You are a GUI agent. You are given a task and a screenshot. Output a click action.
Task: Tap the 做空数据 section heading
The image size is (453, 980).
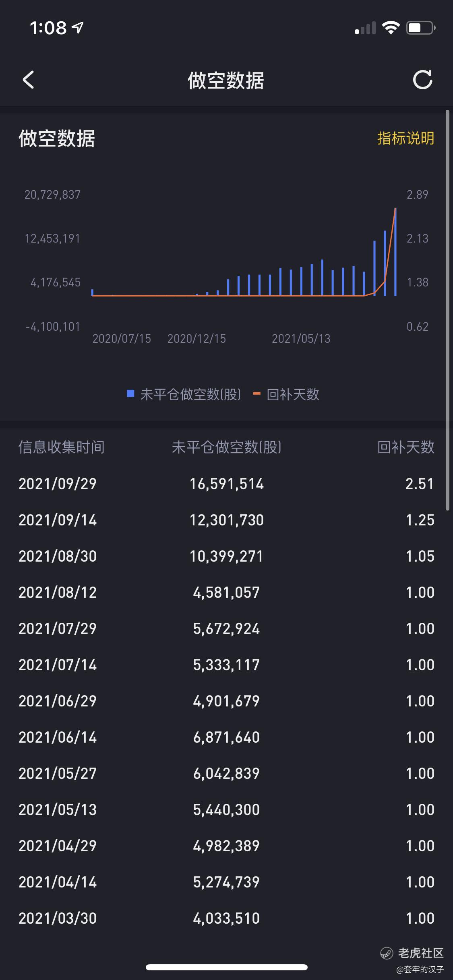57,138
